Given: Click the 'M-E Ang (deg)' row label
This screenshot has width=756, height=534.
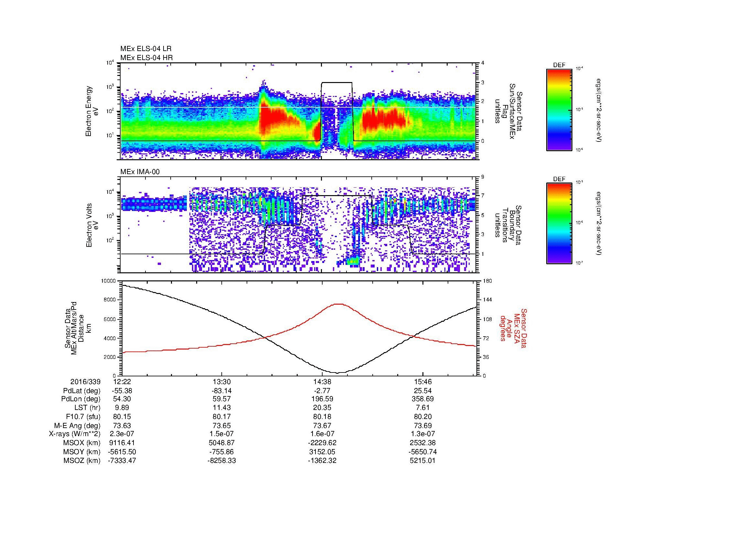Looking at the screenshot, I should click(x=78, y=425).
